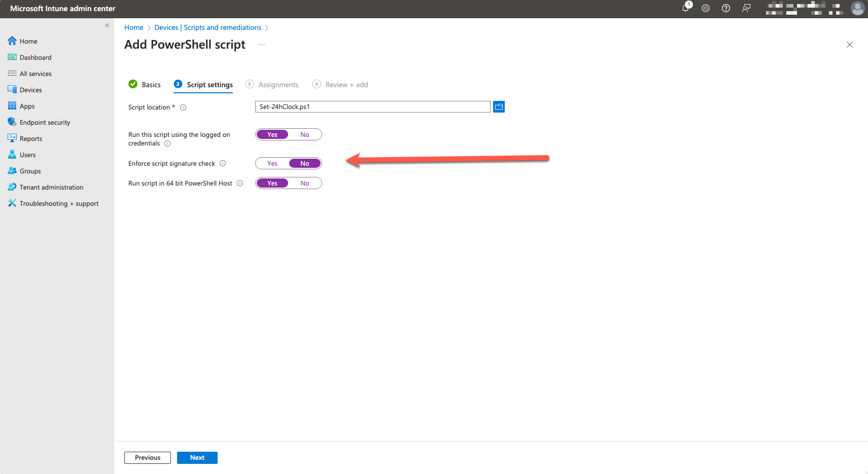
Task: Select Troubleshooting + support
Action: [x=59, y=203]
